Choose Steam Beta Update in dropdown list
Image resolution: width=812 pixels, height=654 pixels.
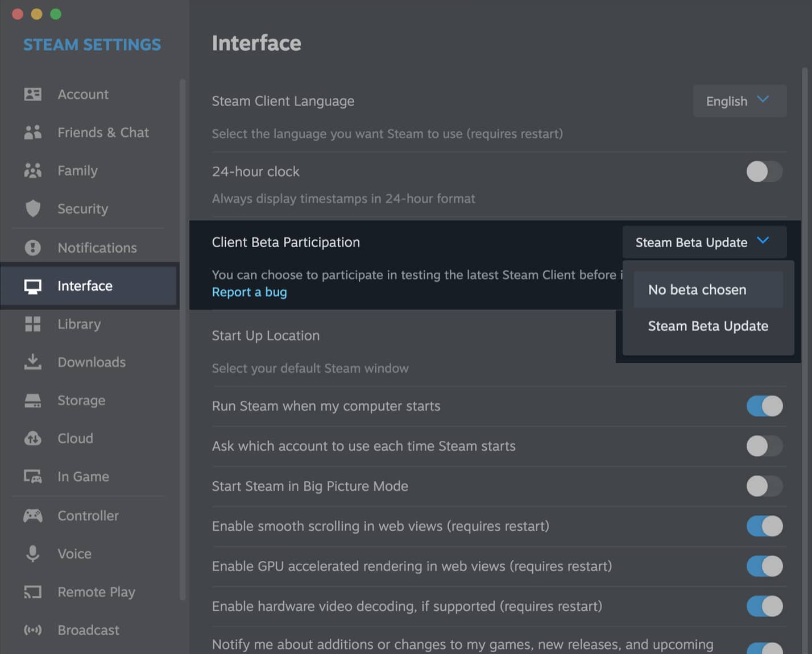point(708,326)
